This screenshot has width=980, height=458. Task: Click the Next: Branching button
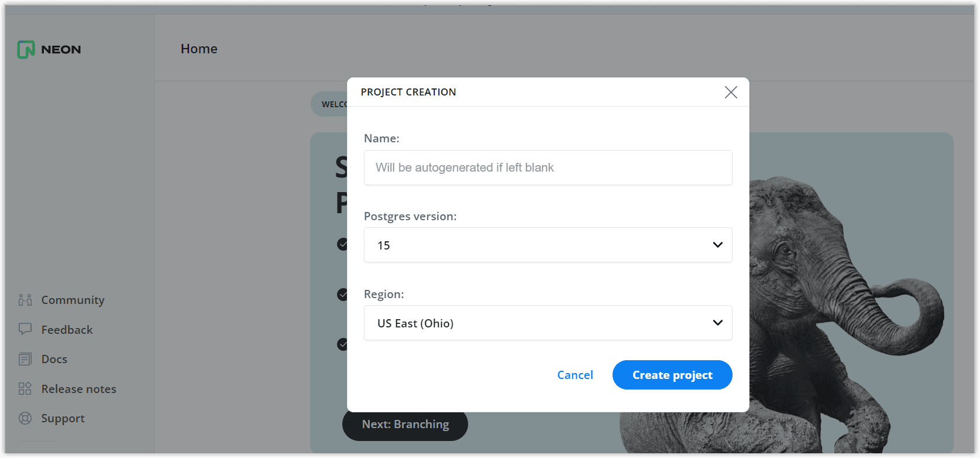tap(405, 425)
